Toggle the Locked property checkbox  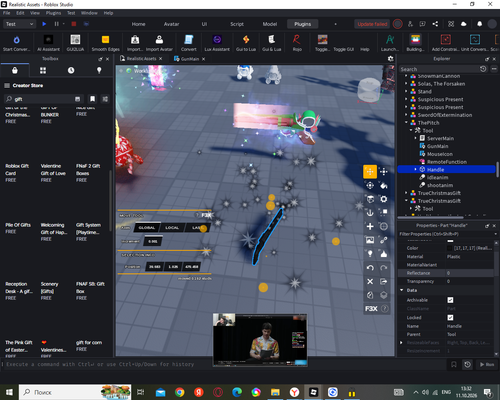450,318
